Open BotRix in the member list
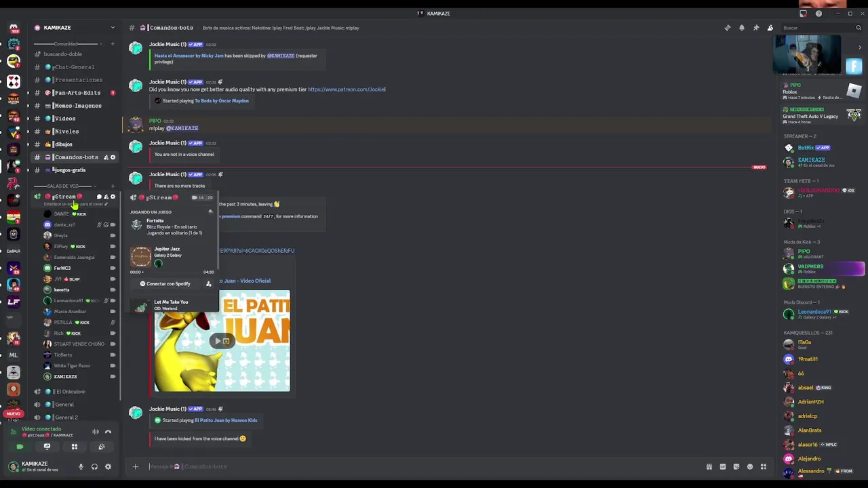The height and width of the screenshot is (488, 868). click(823, 148)
